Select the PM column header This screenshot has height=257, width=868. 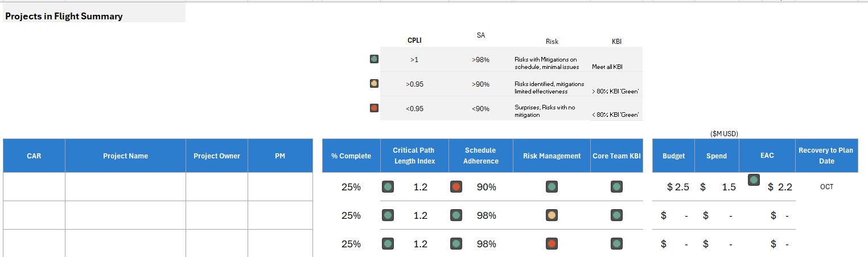(x=280, y=156)
